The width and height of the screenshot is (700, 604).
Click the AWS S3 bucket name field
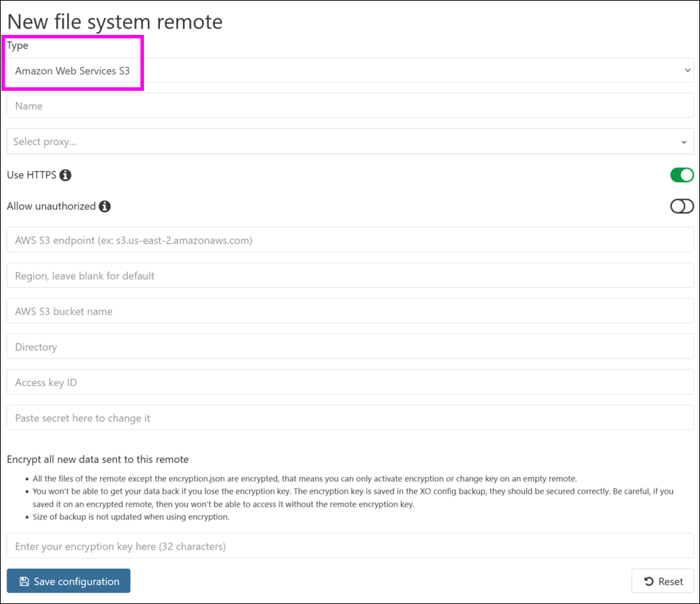pyautogui.click(x=350, y=311)
